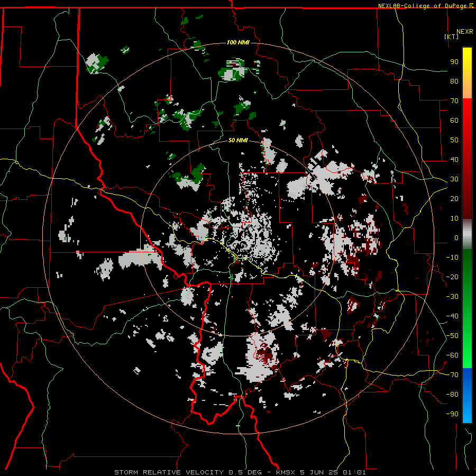This screenshot has height=476, width=476.
Task: Click the 50 value on velocity legend
Action: [454, 140]
